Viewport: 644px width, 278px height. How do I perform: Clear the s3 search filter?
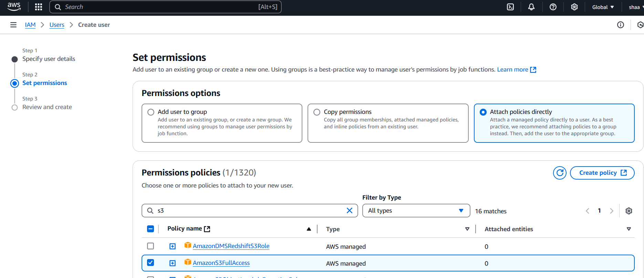point(350,211)
